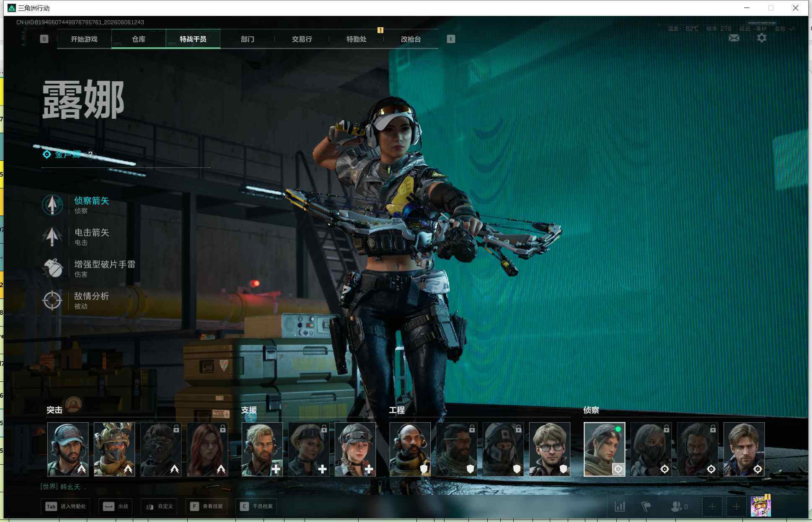Click the 支援 class heading
The height and width of the screenshot is (522, 812).
[x=249, y=410]
